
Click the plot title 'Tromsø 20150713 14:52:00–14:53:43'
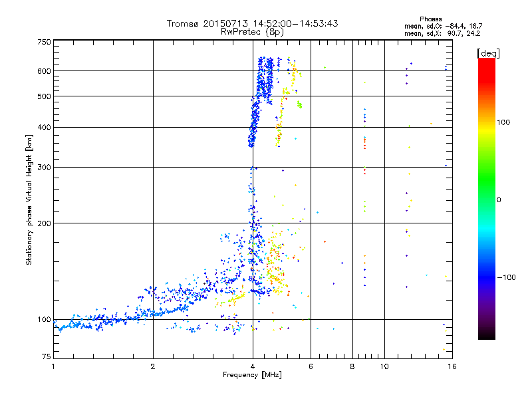252,23
